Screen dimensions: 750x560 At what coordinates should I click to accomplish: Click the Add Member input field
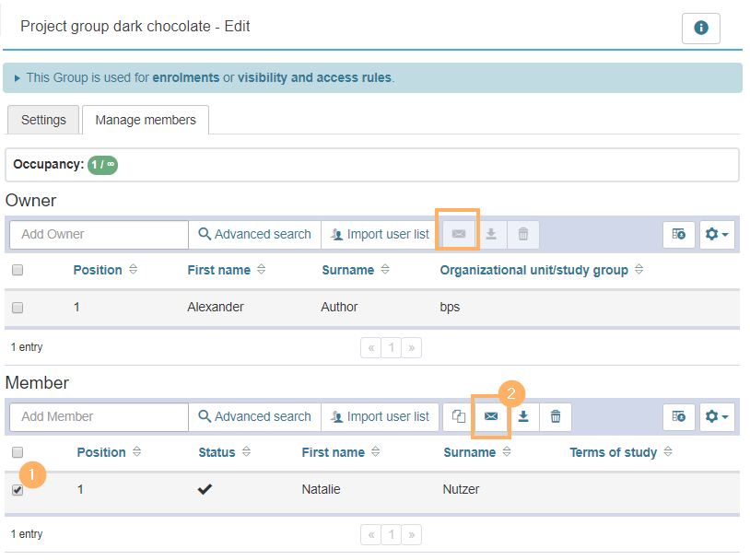99,417
